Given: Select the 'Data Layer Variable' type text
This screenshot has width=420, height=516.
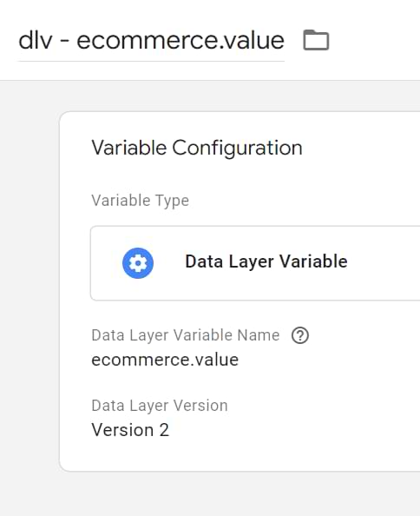Looking at the screenshot, I should point(266,261).
